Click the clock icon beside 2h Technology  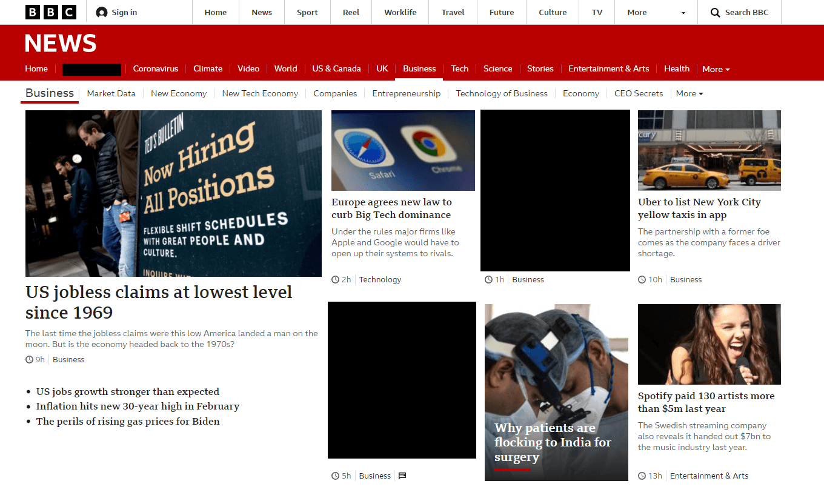click(336, 280)
